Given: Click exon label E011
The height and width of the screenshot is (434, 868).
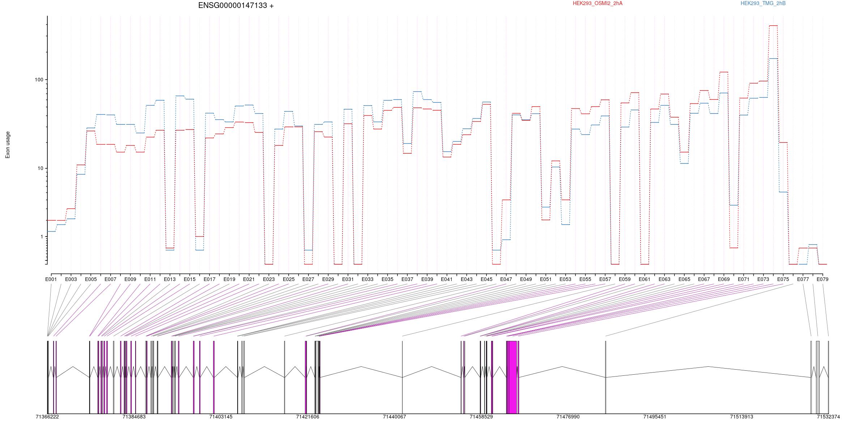Looking at the screenshot, I should pyautogui.click(x=150, y=279).
